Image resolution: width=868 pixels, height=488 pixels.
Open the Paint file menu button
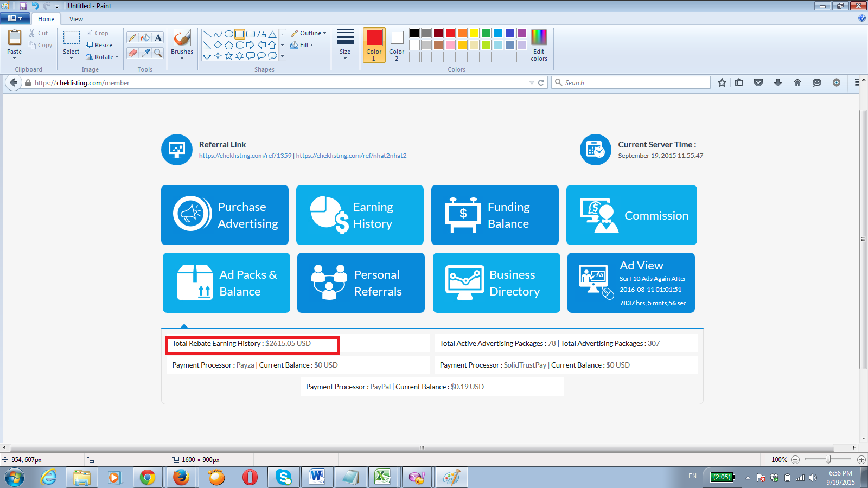pyautogui.click(x=15, y=18)
